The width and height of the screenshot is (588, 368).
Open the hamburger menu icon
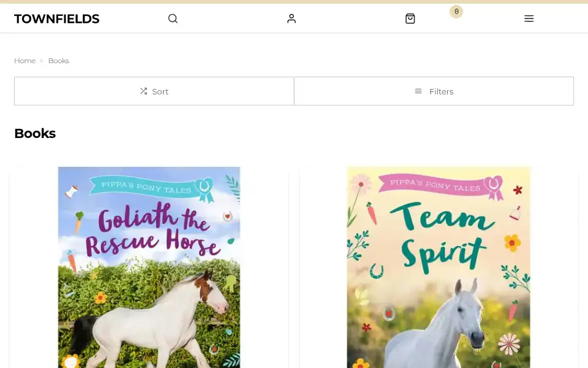click(529, 18)
